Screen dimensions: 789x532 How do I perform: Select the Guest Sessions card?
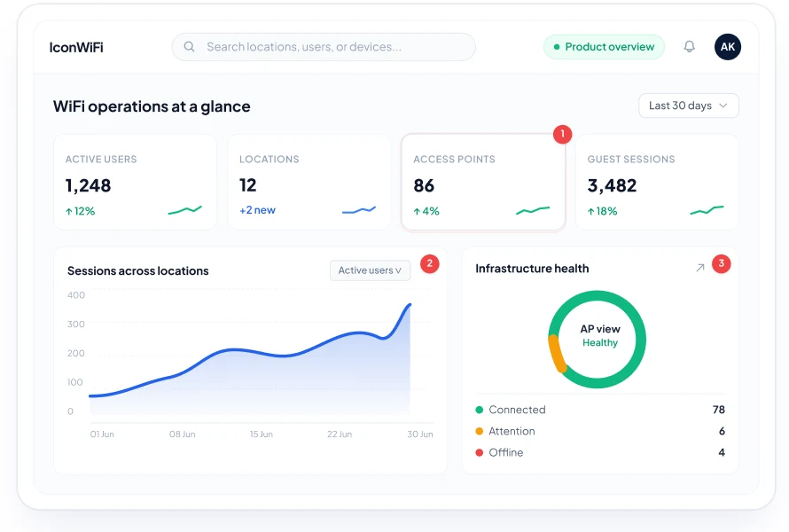(x=657, y=182)
